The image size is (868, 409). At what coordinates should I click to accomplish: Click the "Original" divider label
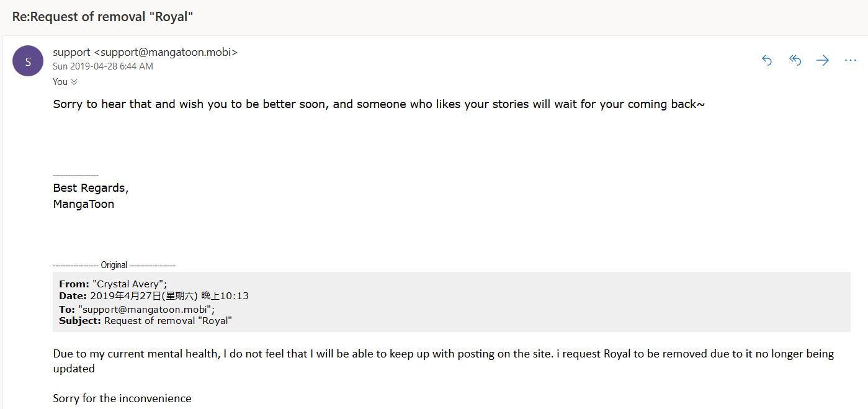(114, 265)
